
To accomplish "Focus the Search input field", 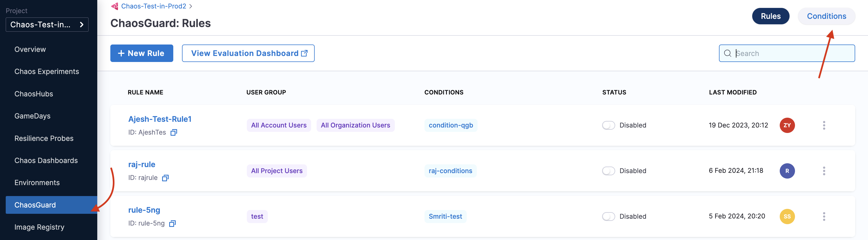I will point(792,53).
